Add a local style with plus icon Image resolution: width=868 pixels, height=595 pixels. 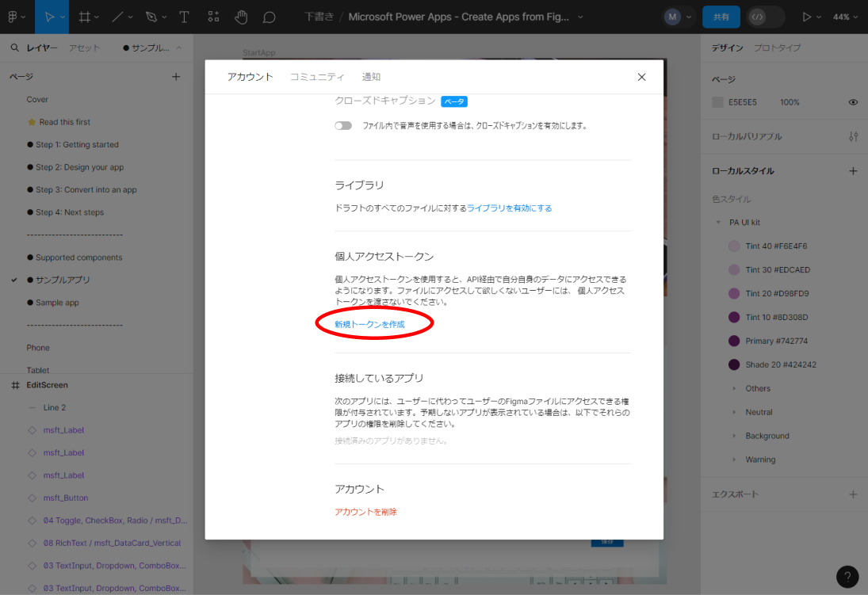click(853, 171)
